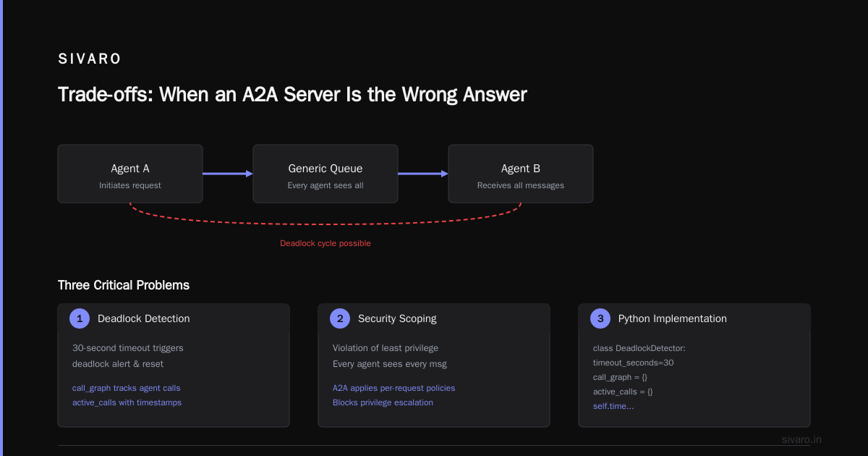Select the 'Every agent sees all' caption
The height and width of the screenshot is (456, 868).
point(325,185)
